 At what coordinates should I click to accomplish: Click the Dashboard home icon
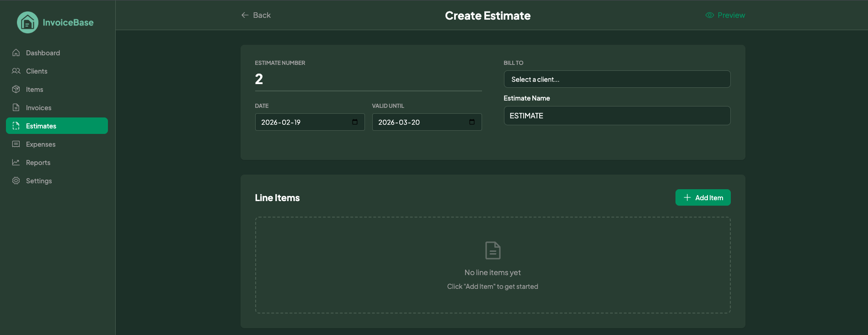coord(16,53)
